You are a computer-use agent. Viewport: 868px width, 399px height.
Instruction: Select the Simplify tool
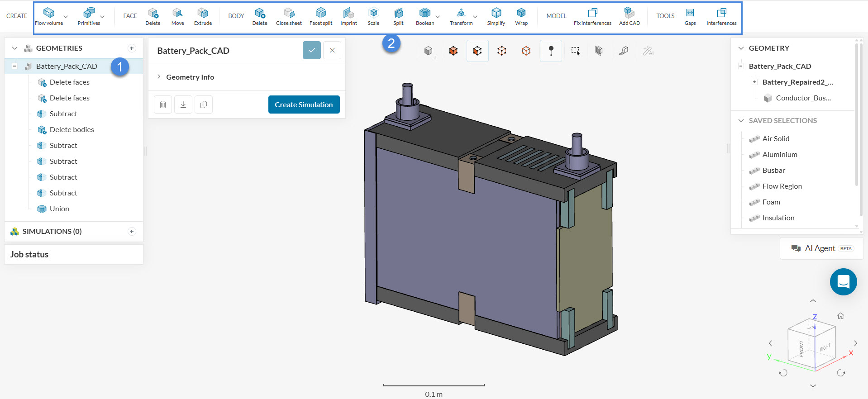[496, 17]
